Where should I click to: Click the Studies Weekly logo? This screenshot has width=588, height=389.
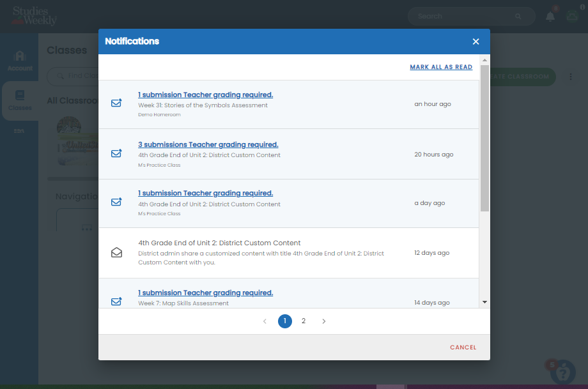pos(34,16)
